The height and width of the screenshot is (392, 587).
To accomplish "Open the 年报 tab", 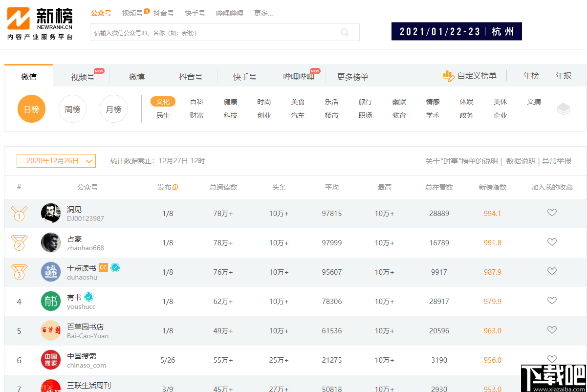I will [564, 76].
